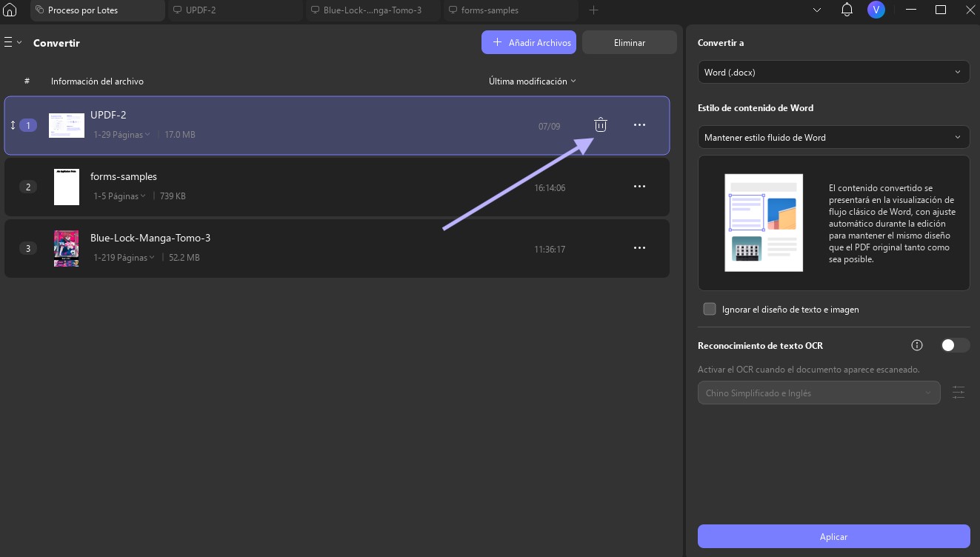Open the OCR info icon
The image size is (980, 557).
(x=917, y=345)
